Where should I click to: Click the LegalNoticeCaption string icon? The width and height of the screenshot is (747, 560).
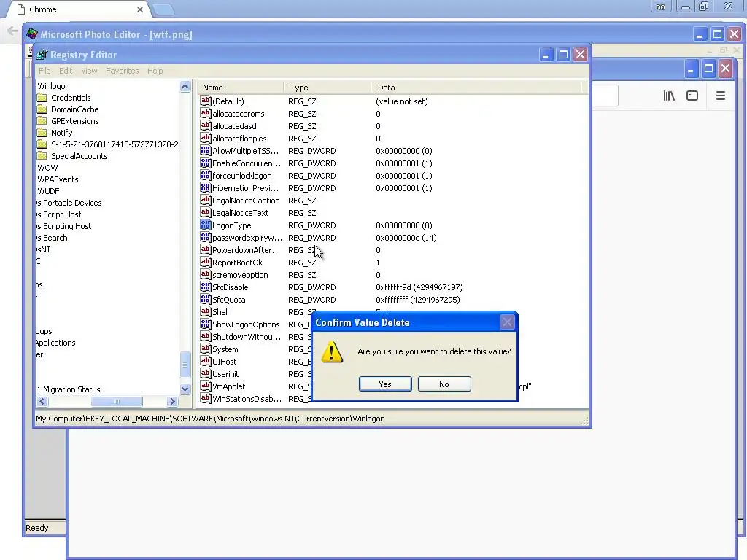click(205, 200)
